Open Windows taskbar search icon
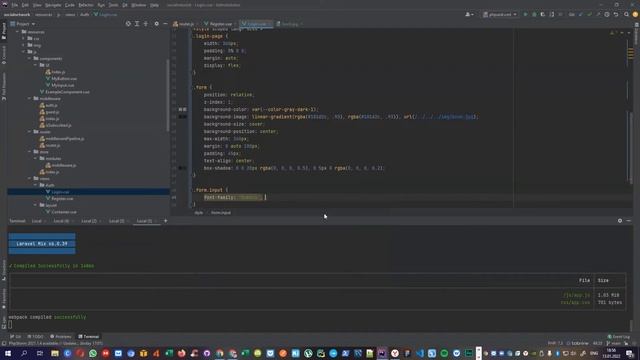Viewport: 640px width, 360px height. 24,353
